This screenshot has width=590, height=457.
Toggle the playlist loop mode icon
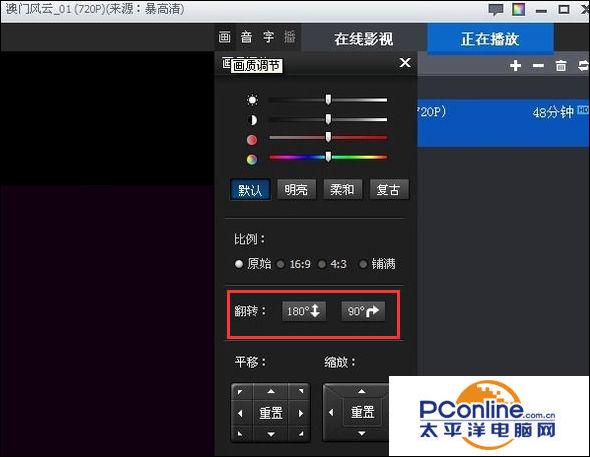tap(584, 65)
